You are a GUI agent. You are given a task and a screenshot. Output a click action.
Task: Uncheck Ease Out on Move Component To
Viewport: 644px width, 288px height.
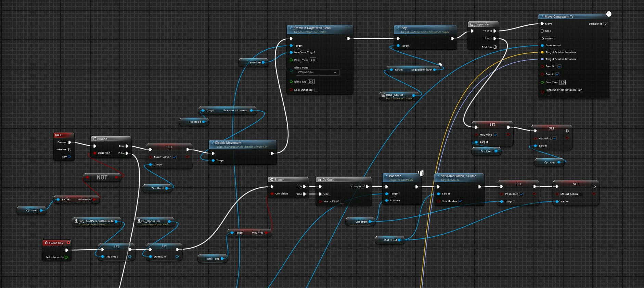[x=559, y=66]
